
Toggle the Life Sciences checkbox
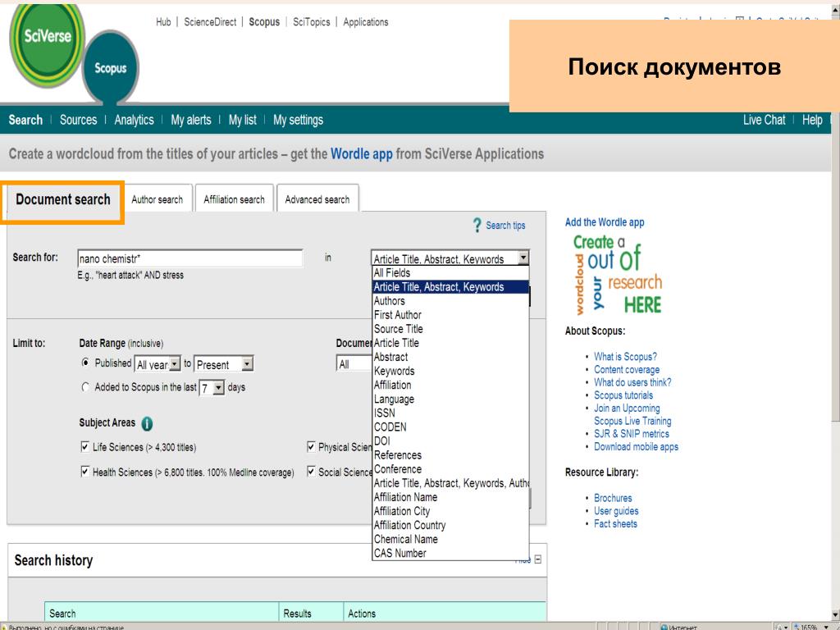pos(84,446)
